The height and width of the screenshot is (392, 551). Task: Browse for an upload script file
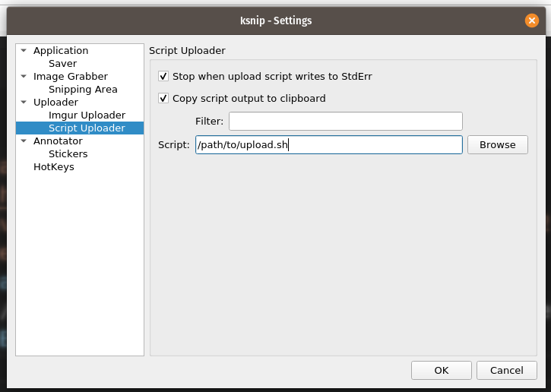point(498,144)
